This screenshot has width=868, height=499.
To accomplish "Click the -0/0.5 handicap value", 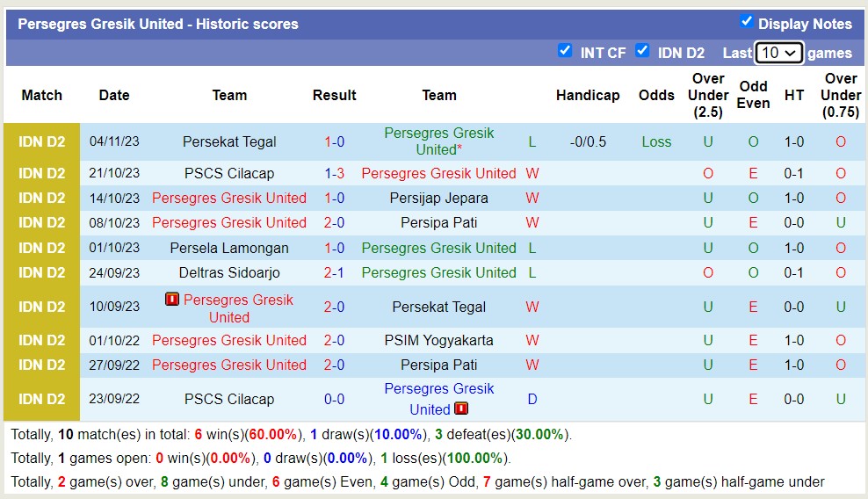I will [x=588, y=141].
